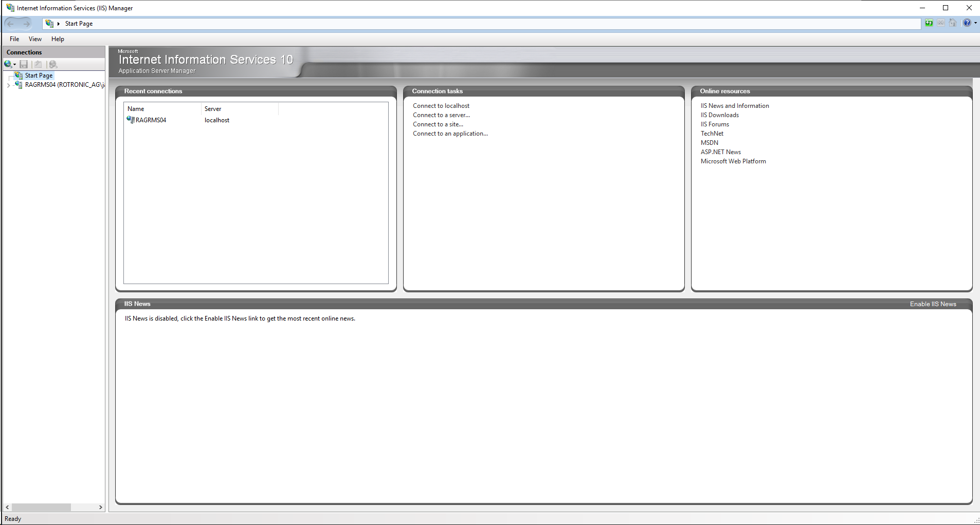The height and width of the screenshot is (525, 980).
Task: Open the File menu
Action: tap(14, 39)
